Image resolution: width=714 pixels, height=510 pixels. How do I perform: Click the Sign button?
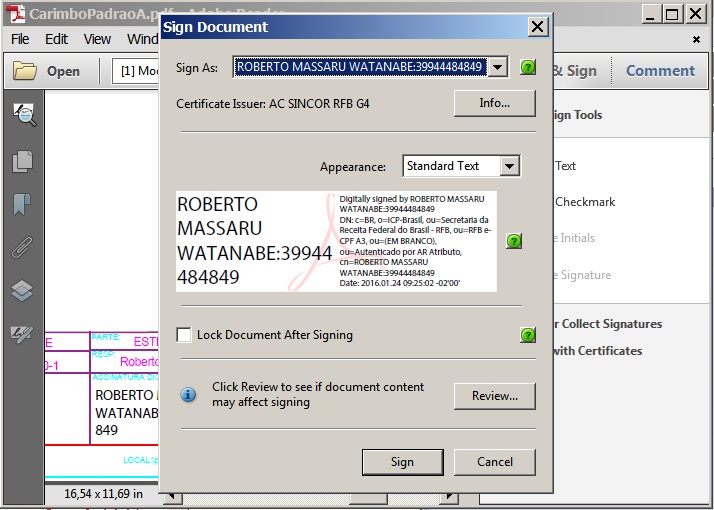point(403,462)
